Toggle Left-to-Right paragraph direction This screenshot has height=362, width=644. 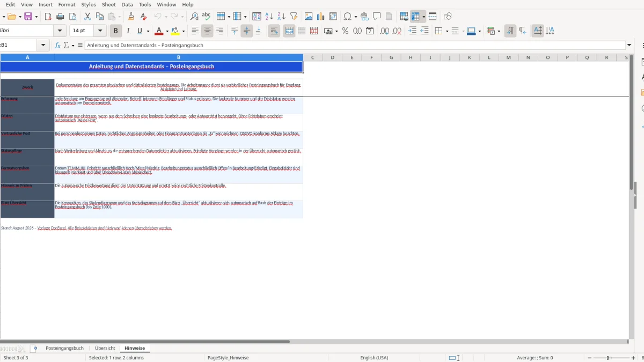pyautogui.click(x=510, y=31)
